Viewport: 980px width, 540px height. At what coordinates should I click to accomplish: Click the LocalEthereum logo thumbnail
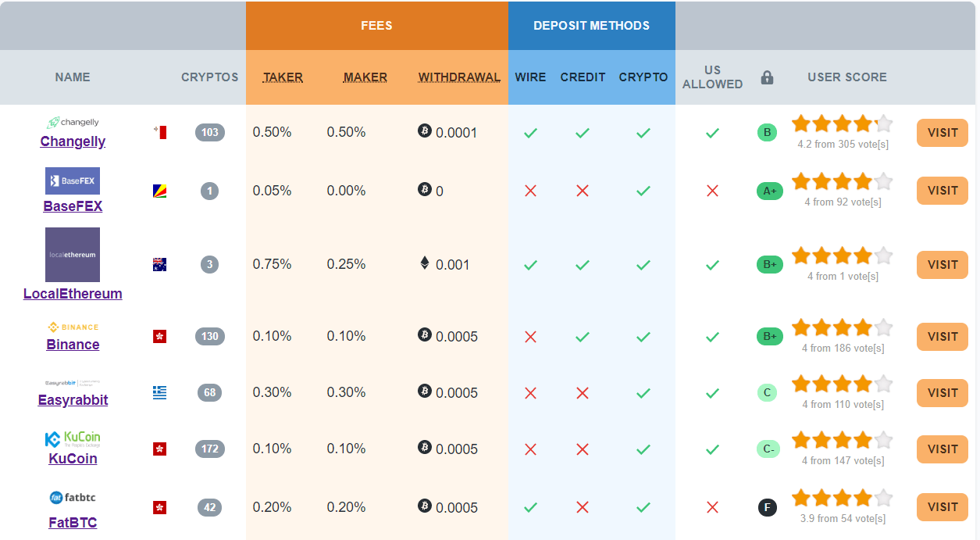(x=73, y=255)
